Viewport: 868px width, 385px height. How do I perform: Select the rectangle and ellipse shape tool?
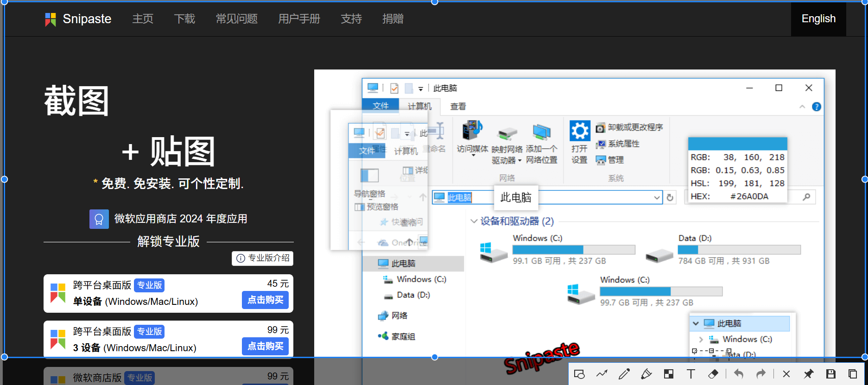579,374
